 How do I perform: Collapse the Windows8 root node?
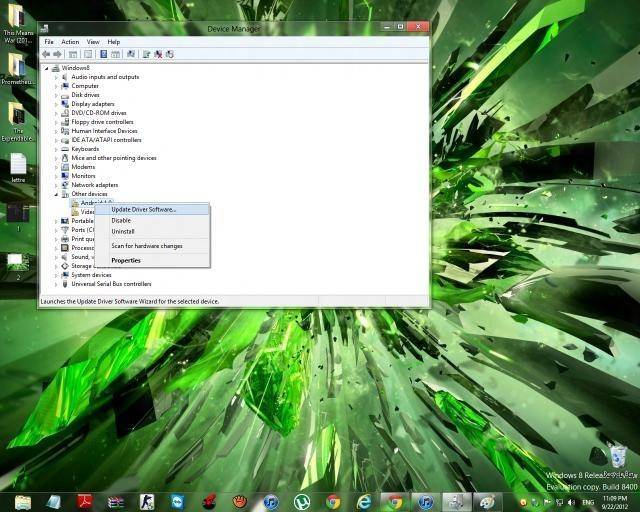(x=47, y=68)
